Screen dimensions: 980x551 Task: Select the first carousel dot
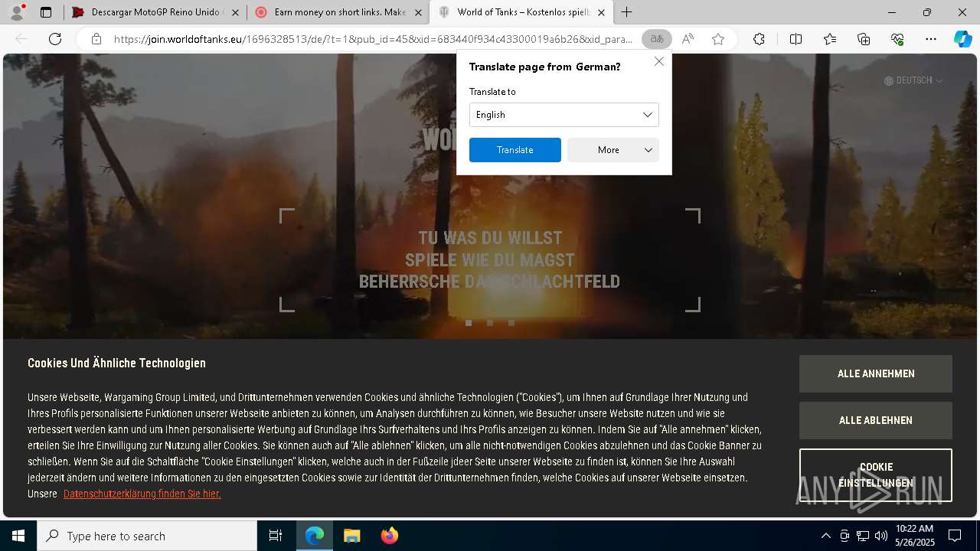(x=469, y=323)
